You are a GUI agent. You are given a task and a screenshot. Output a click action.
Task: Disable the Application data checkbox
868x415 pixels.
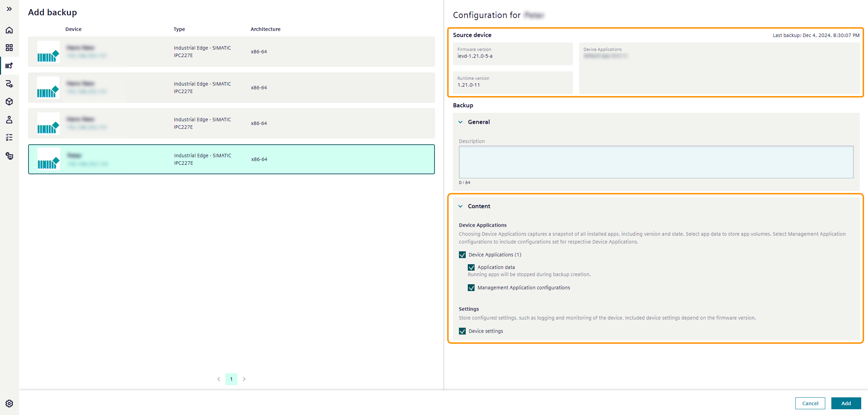pyautogui.click(x=472, y=267)
